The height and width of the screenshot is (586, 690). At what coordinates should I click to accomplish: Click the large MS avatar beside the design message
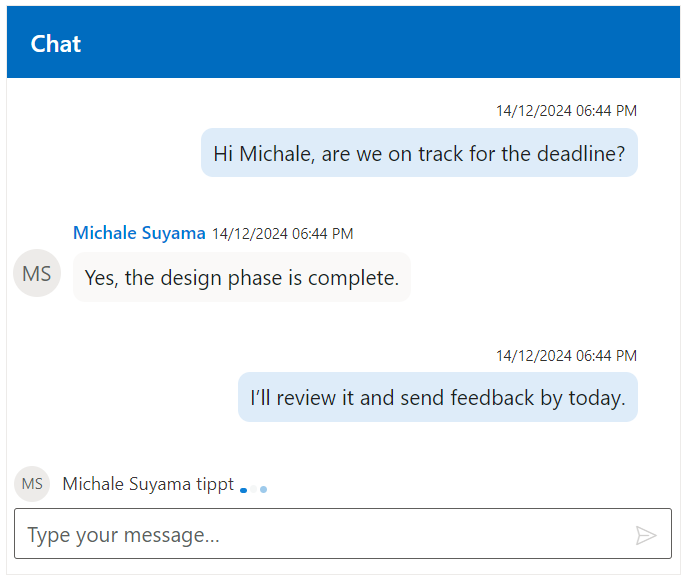(x=37, y=273)
